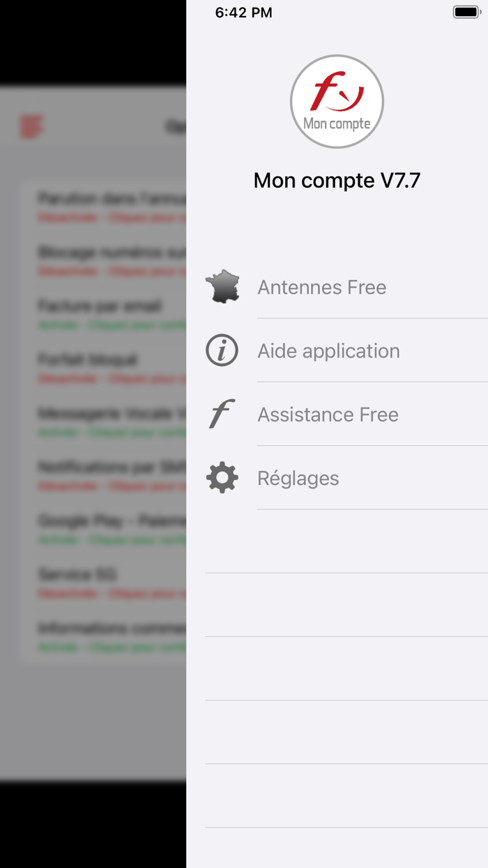Tap the circular Mon compte logo
488x868 pixels.
(x=337, y=101)
